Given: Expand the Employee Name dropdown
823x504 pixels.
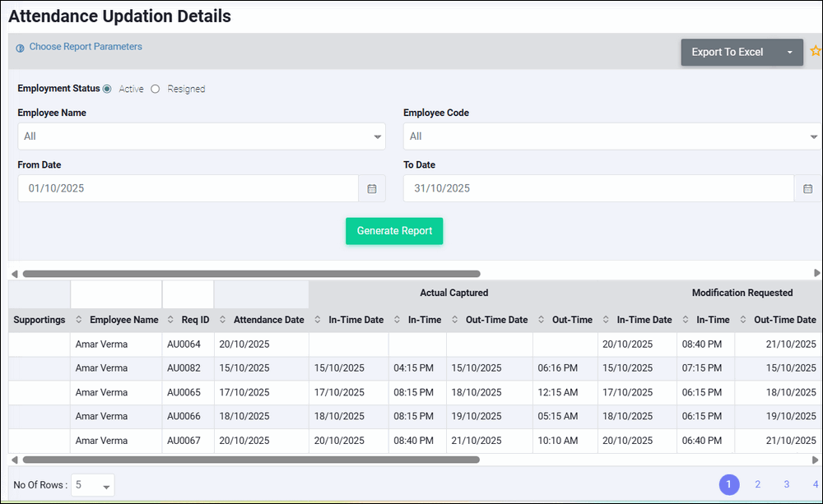Looking at the screenshot, I should pyautogui.click(x=377, y=136).
